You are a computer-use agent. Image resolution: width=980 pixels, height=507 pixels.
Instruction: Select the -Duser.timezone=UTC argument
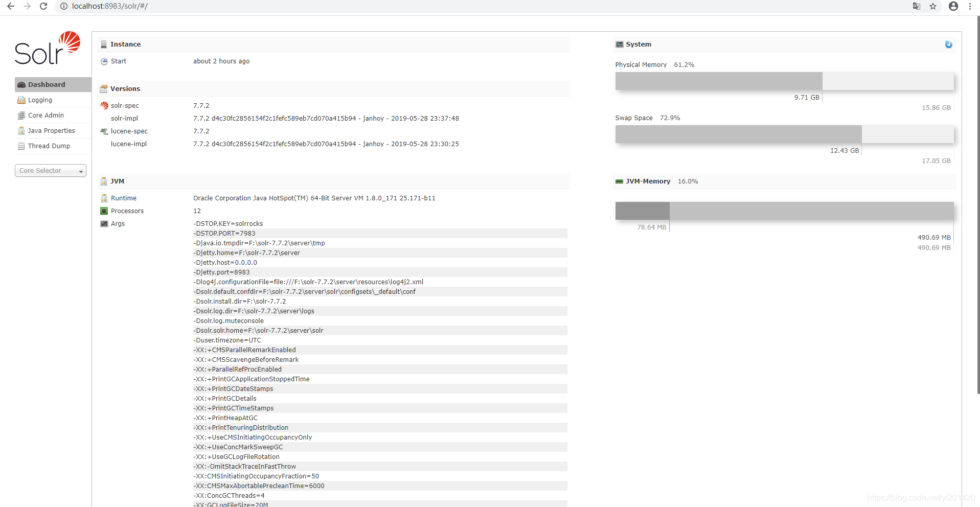227,340
